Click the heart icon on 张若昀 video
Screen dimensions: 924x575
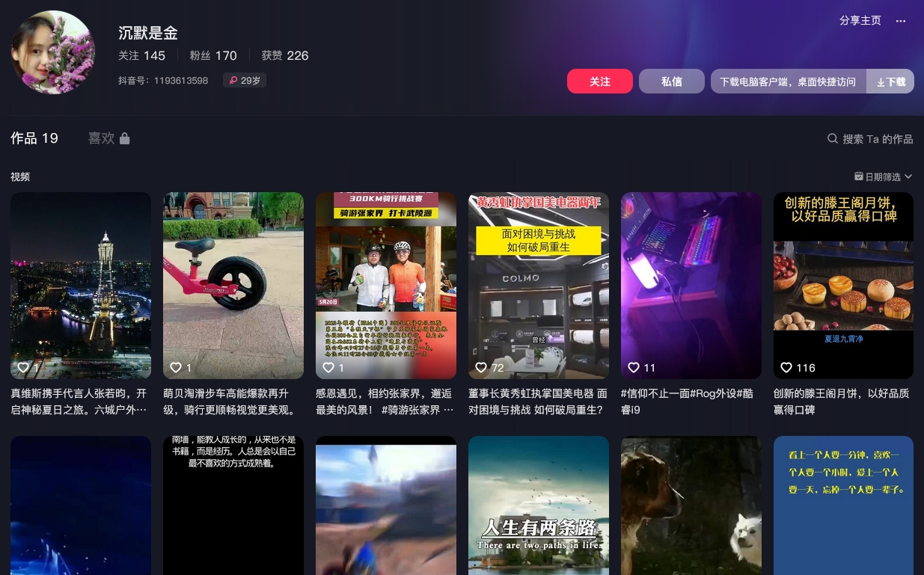coord(23,367)
